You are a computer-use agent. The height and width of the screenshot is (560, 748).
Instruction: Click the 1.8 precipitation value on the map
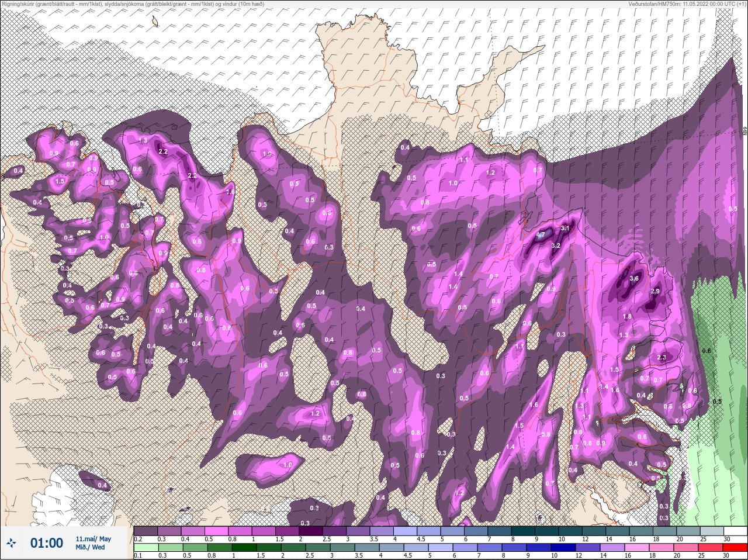pyautogui.click(x=628, y=316)
